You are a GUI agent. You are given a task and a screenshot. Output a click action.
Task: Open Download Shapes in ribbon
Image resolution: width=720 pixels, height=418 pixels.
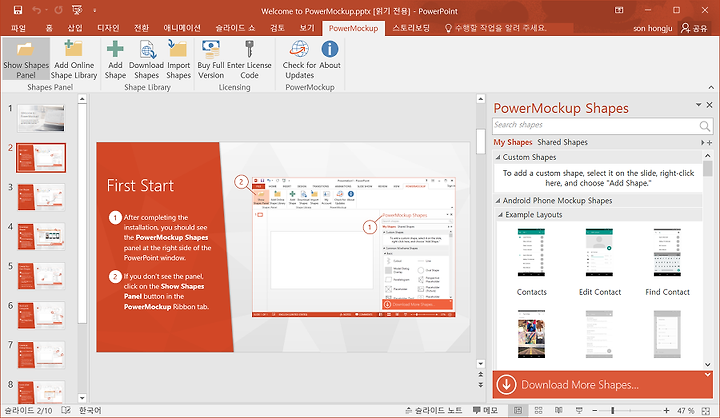[146, 59]
